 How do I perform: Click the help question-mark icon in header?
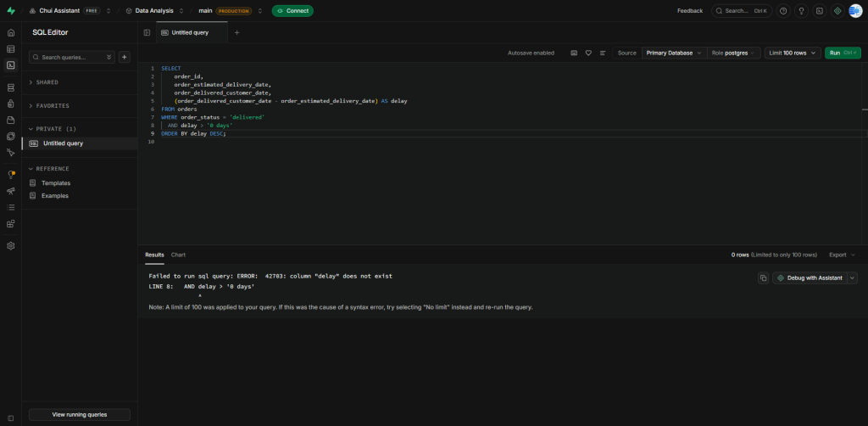[x=782, y=10]
